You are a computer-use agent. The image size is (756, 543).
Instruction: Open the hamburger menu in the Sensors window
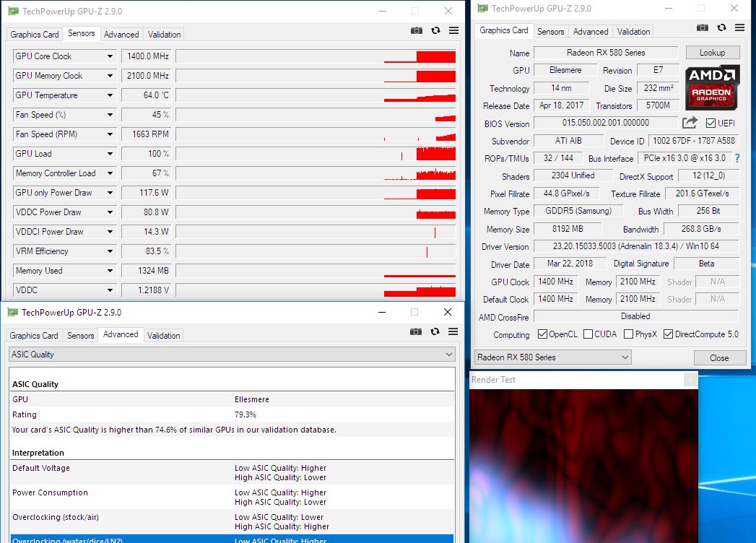[453, 30]
